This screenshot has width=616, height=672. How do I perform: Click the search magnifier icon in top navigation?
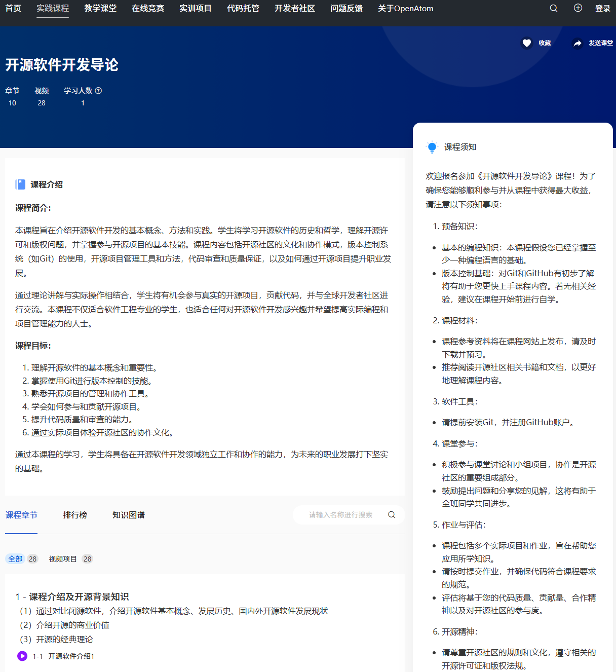click(x=554, y=8)
